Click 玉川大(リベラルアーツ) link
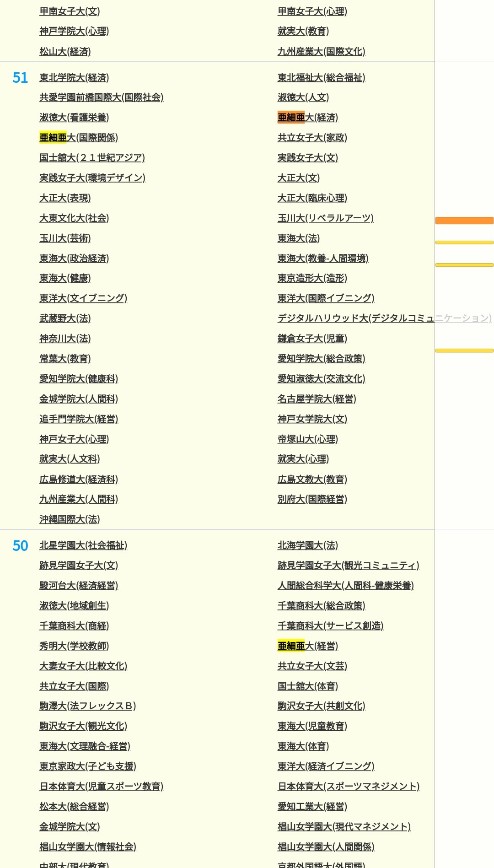 coord(325,218)
